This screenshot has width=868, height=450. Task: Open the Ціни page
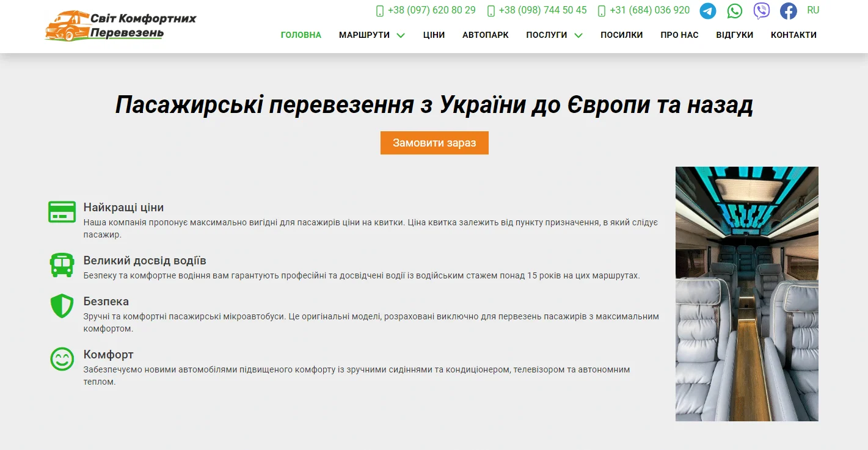[x=434, y=35]
